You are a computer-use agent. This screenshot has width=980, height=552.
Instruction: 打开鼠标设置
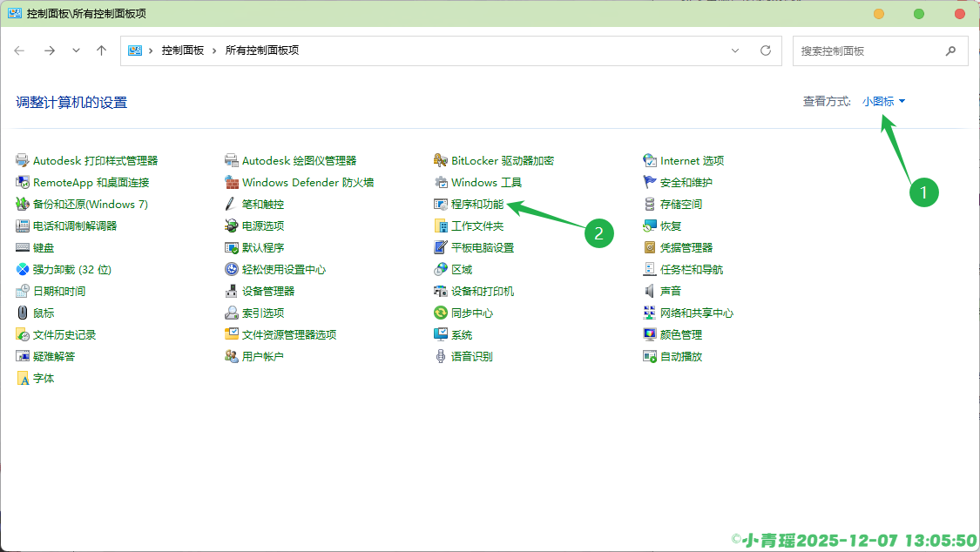coord(43,312)
